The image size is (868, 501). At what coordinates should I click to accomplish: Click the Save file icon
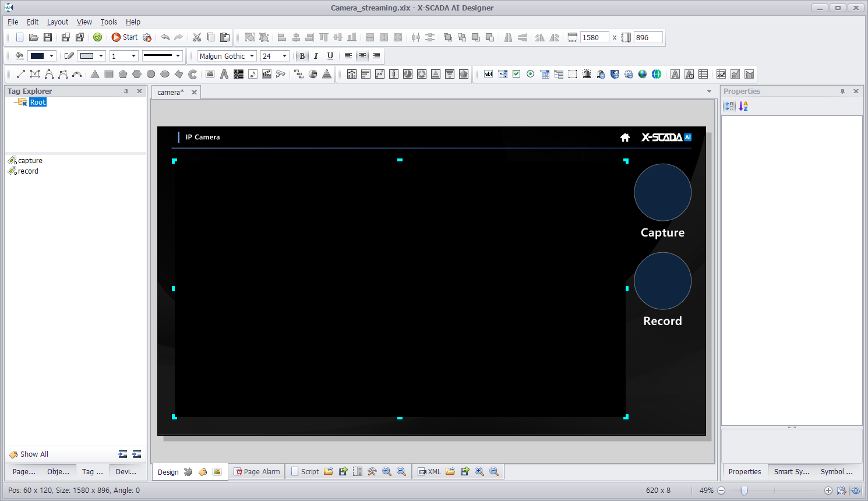tap(48, 37)
